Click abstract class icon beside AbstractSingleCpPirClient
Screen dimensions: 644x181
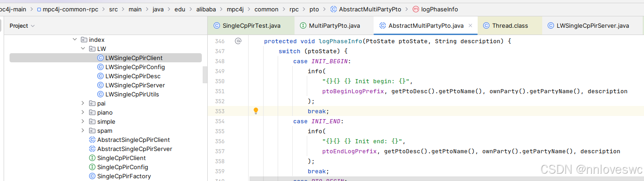[x=92, y=140]
